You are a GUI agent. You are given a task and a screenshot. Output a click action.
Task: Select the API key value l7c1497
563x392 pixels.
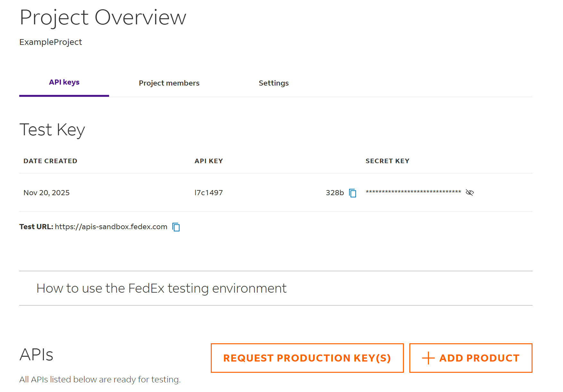pos(209,193)
